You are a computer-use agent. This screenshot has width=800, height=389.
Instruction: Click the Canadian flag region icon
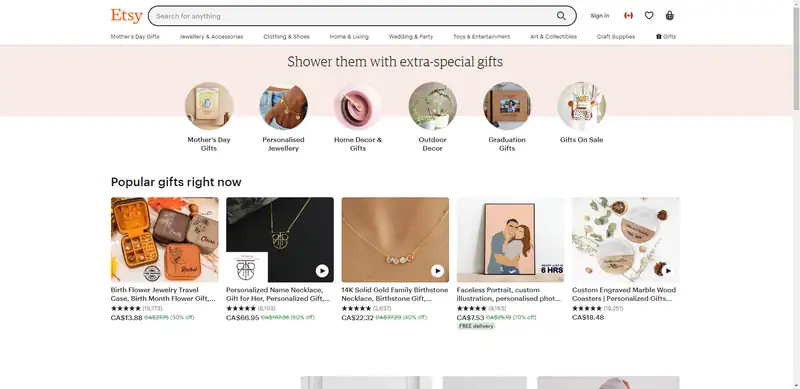pyautogui.click(x=628, y=16)
